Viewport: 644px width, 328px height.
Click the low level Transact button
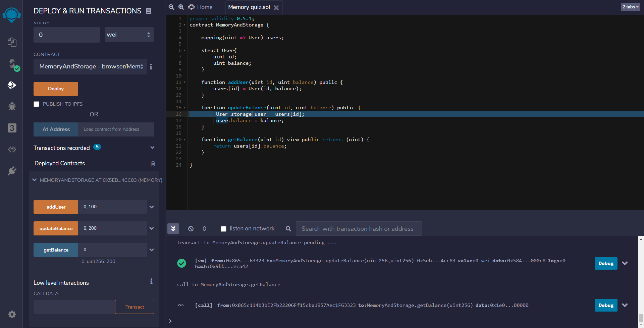tap(135, 307)
